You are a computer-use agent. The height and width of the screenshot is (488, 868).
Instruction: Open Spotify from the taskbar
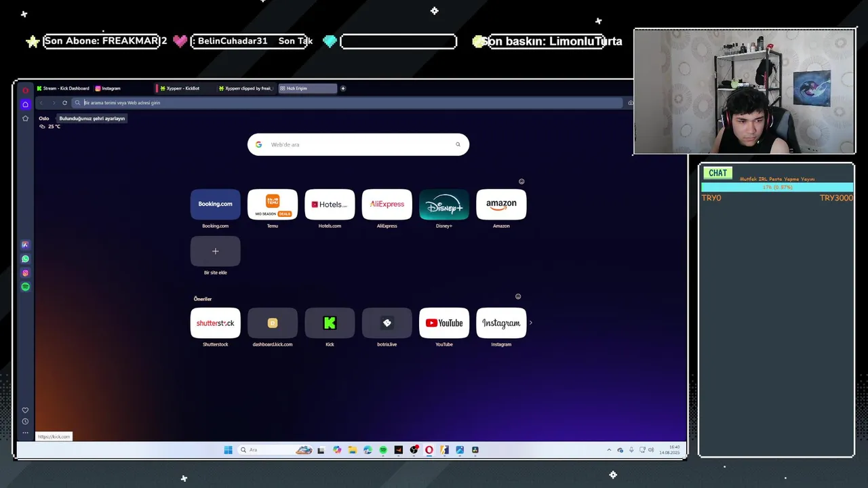383,450
